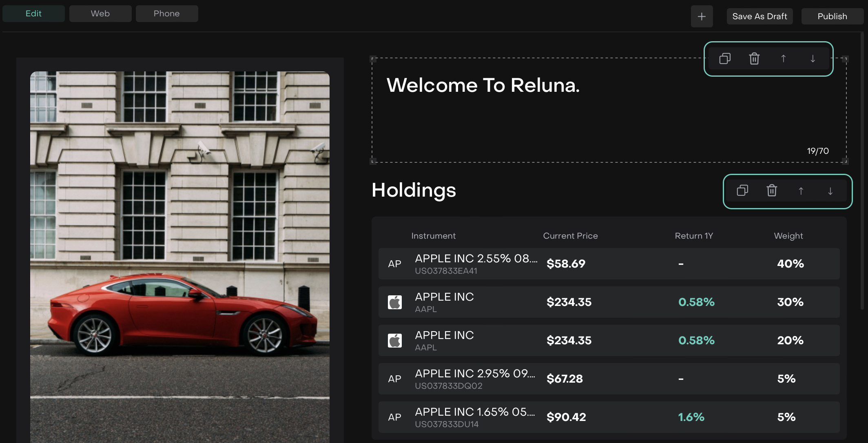This screenshot has height=443, width=868.
Task: Click the Welcome To Reluna heading text
Action: coord(483,85)
